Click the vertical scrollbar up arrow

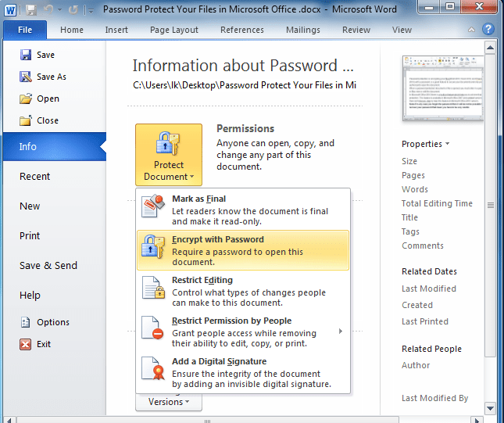point(490,48)
